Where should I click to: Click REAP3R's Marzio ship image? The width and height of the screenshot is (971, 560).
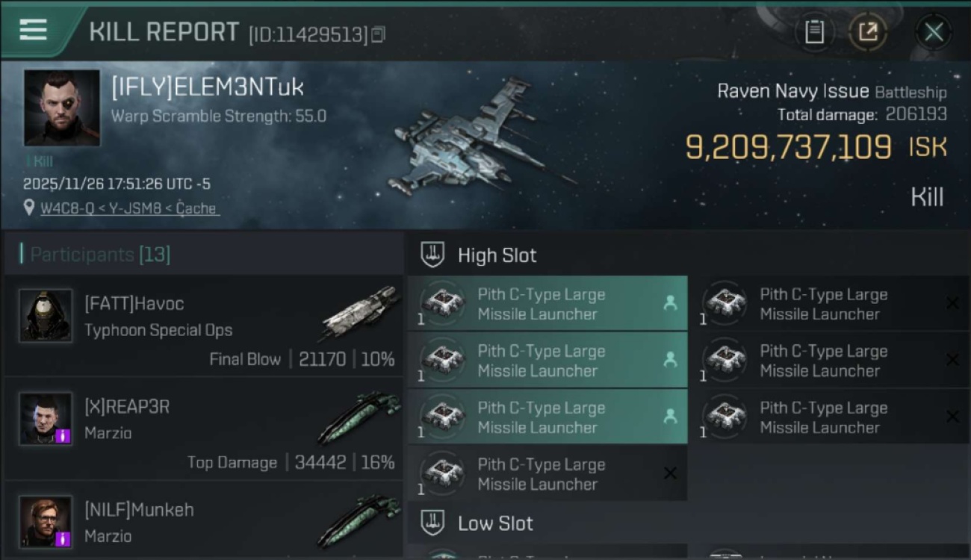[x=362, y=415]
